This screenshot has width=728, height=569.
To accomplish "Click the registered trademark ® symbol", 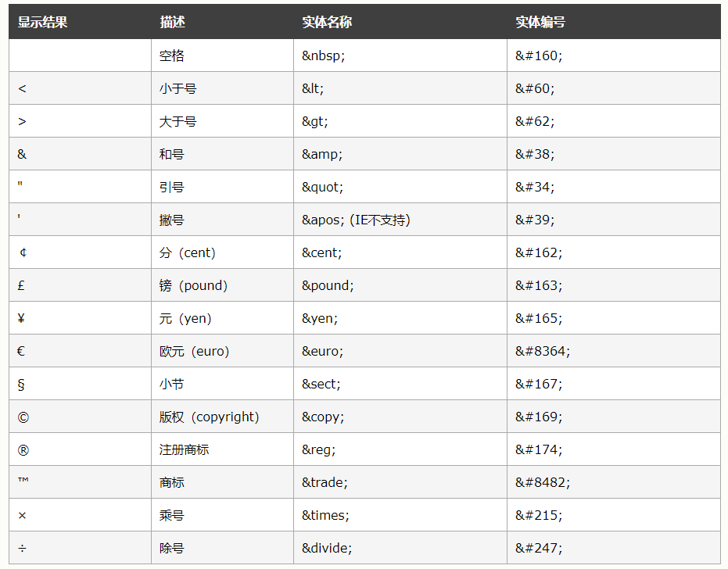I will click(x=23, y=450).
